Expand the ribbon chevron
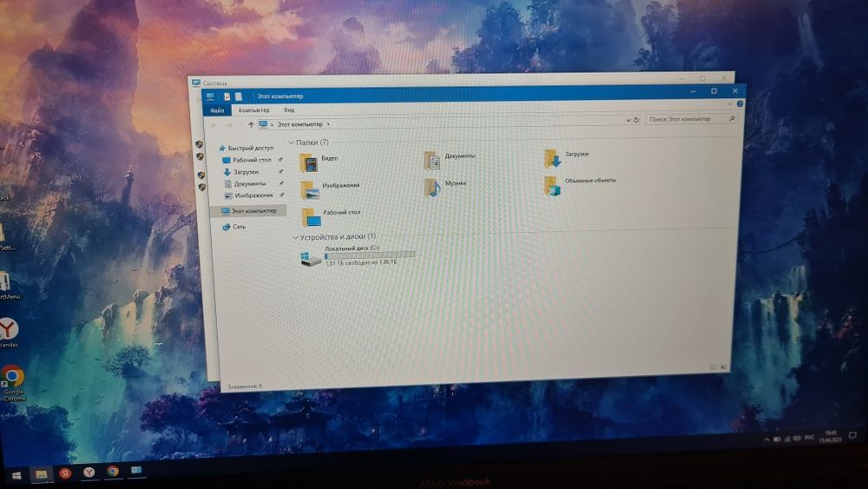This screenshot has height=489, width=868. point(730,103)
